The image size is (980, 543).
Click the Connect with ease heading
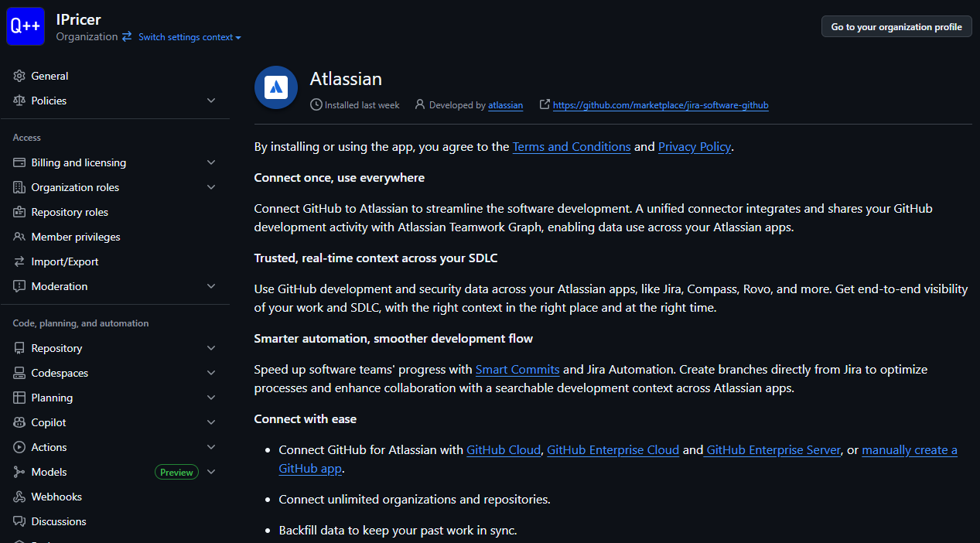(306, 419)
